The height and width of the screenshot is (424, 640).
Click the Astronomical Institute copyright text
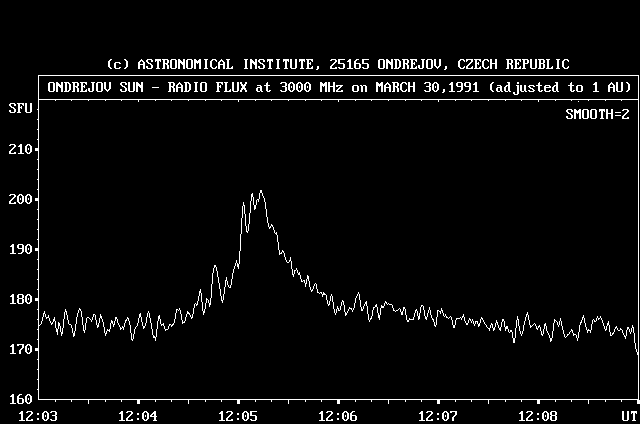coord(324,64)
